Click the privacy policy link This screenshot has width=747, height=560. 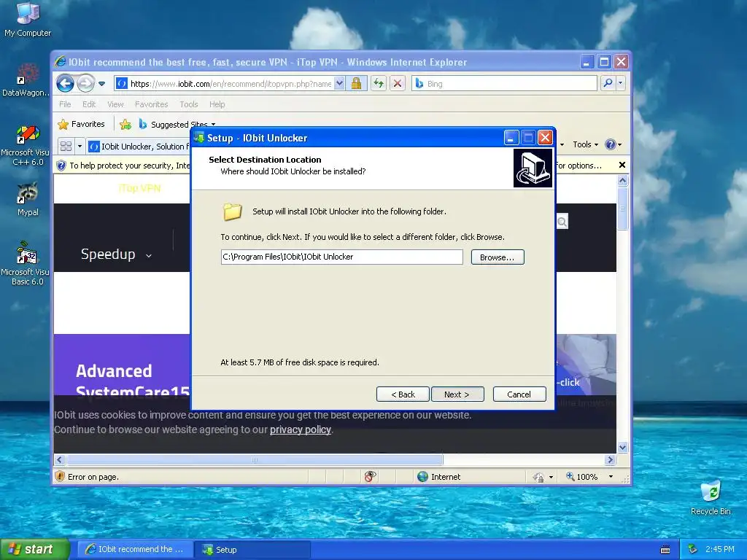click(300, 429)
